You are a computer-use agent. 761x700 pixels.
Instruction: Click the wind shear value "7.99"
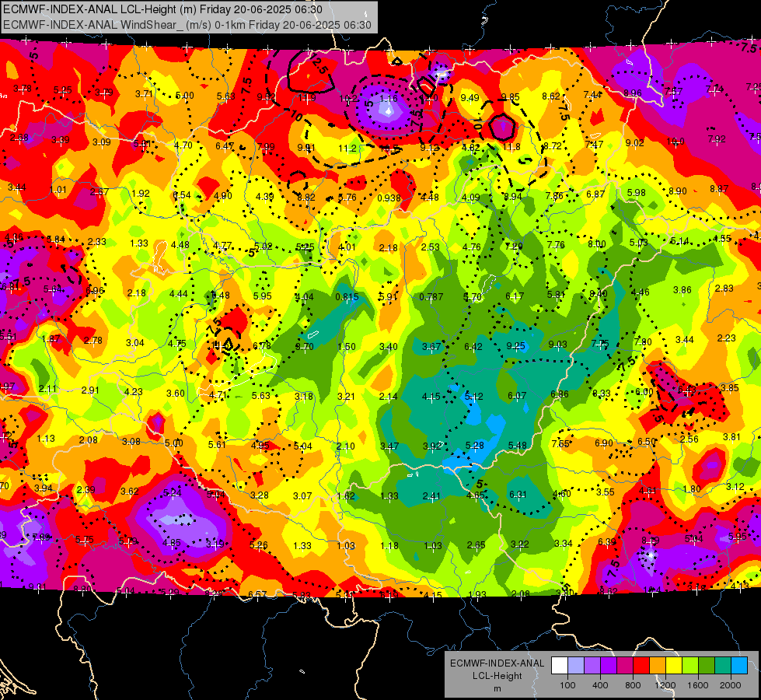tap(266, 147)
